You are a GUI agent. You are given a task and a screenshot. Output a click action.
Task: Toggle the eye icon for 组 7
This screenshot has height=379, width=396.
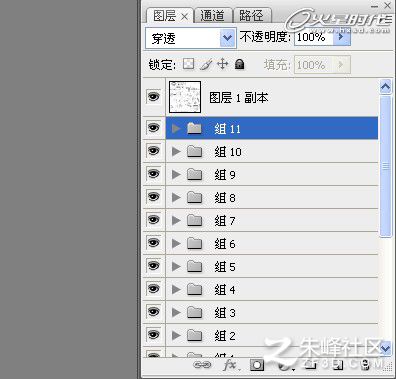[x=153, y=220]
